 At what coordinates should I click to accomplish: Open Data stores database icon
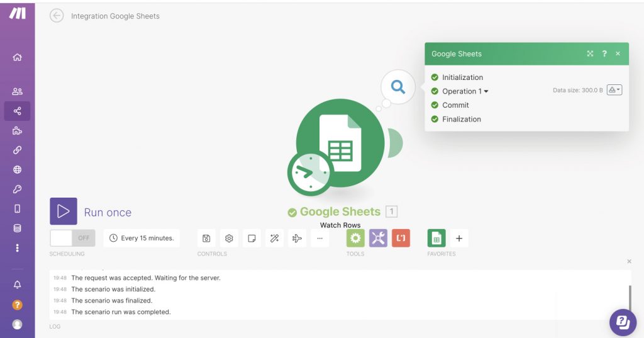17,228
